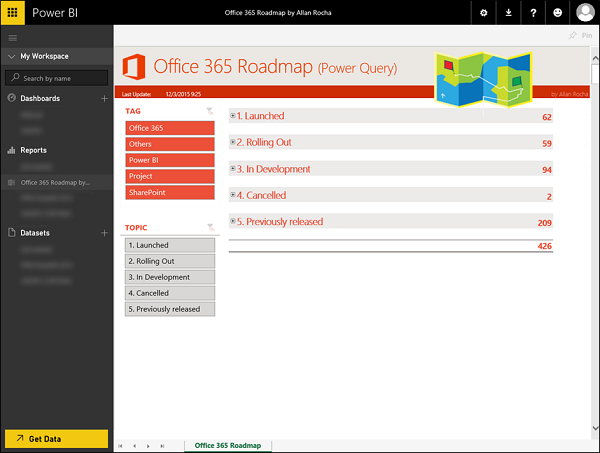Clear the TAG slicer filter
Viewport: 600px width, 453px height.
(210, 112)
